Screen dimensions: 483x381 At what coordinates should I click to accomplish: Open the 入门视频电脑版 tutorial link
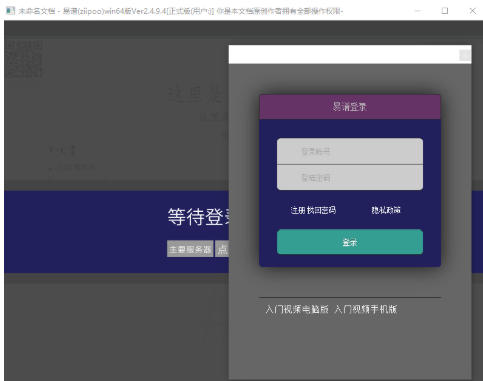297,309
